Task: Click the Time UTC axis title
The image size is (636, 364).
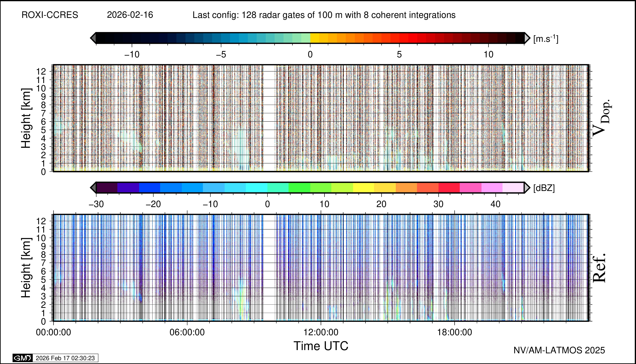Action: (321, 346)
